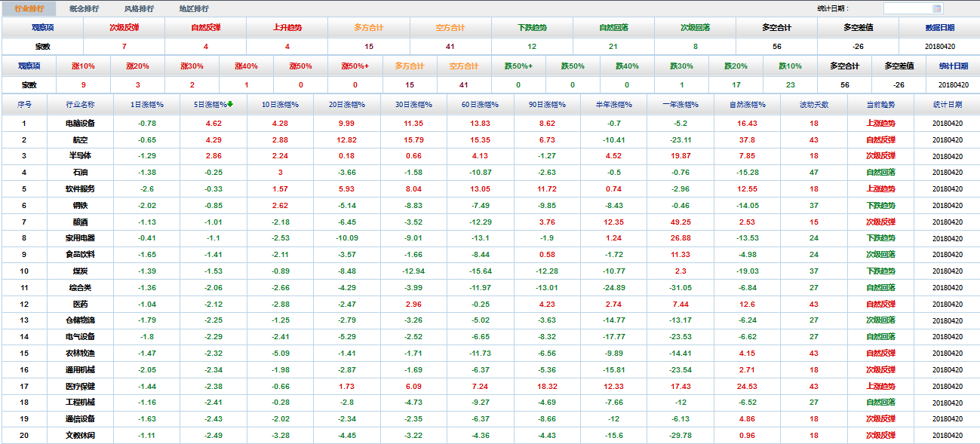
Task: Click the 数据日期 summary header cell
Action: point(939,28)
